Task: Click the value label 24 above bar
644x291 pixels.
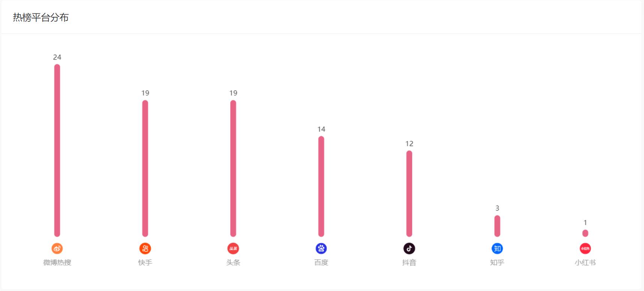Action: tap(57, 57)
